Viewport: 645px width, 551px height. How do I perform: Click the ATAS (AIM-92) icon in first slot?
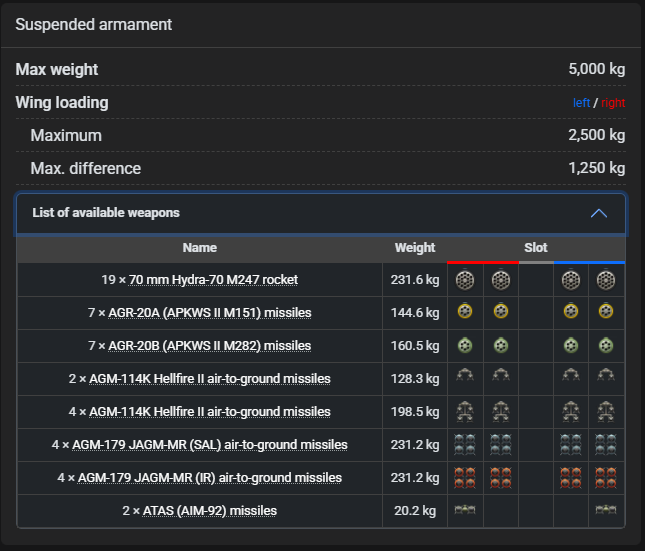(465, 510)
